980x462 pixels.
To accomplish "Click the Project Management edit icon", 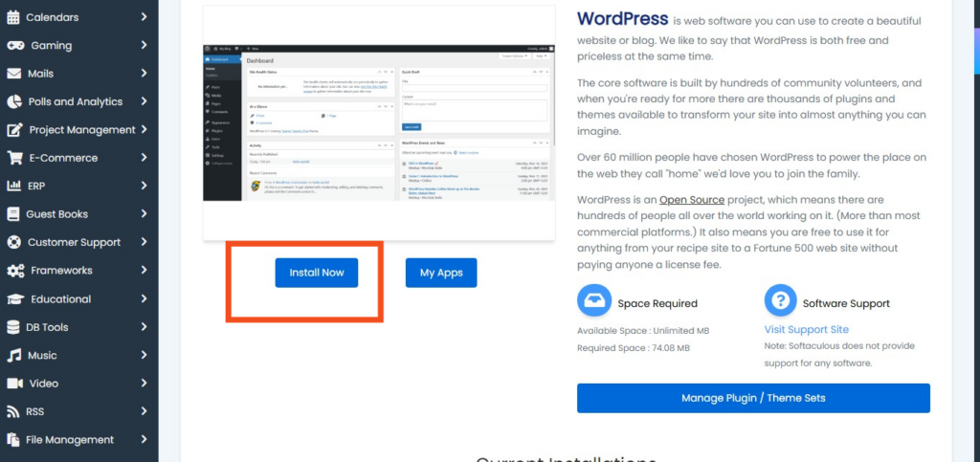I will coord(14,130).
